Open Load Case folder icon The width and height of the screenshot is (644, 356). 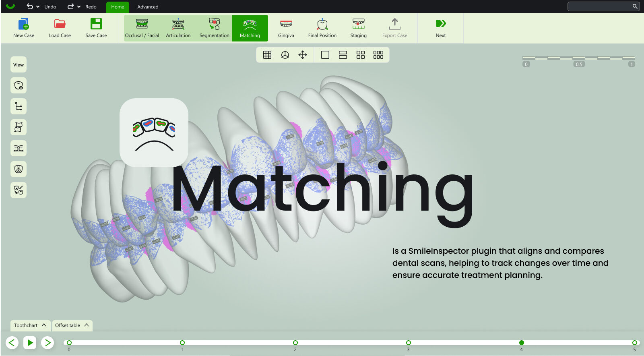tap(60, 24)
